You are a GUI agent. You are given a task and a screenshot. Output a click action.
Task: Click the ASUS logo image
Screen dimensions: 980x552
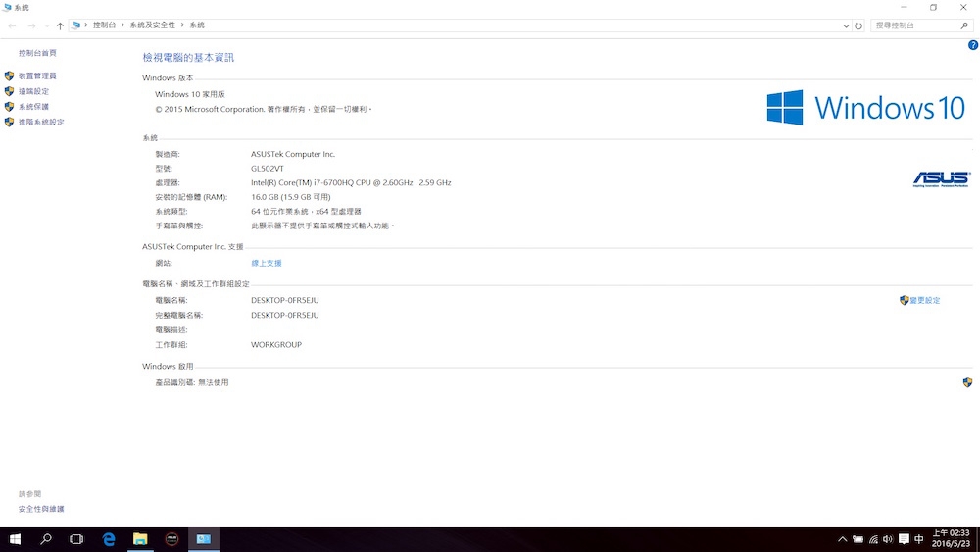point(941,179)
